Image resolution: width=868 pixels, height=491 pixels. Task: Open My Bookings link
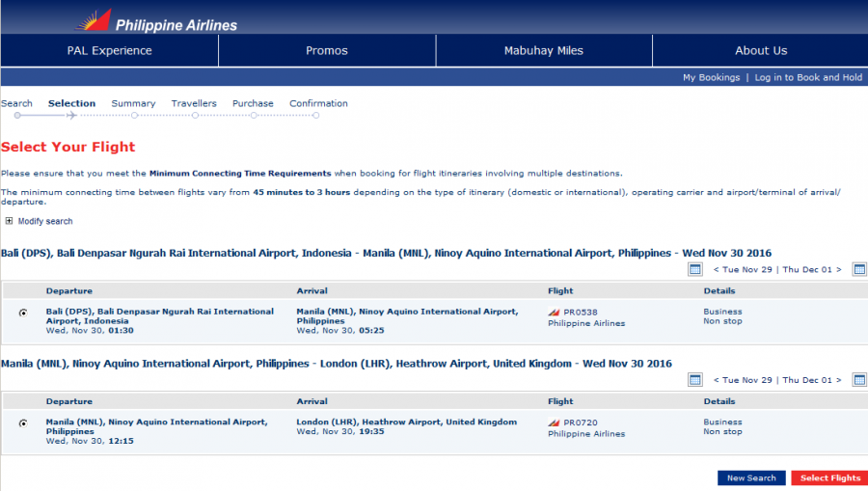click(x=711, y=77)
